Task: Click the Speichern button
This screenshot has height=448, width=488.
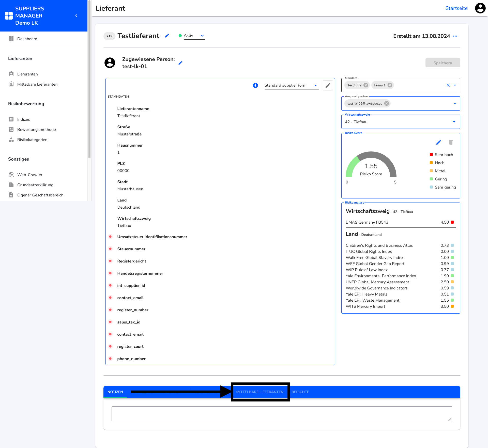Action: point(443,63)
